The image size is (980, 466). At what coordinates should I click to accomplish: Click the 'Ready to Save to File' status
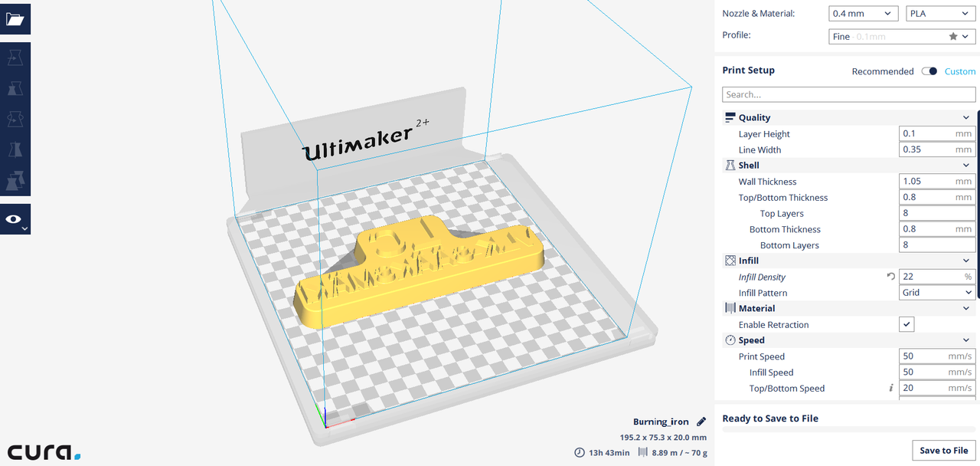click(770, 418)
